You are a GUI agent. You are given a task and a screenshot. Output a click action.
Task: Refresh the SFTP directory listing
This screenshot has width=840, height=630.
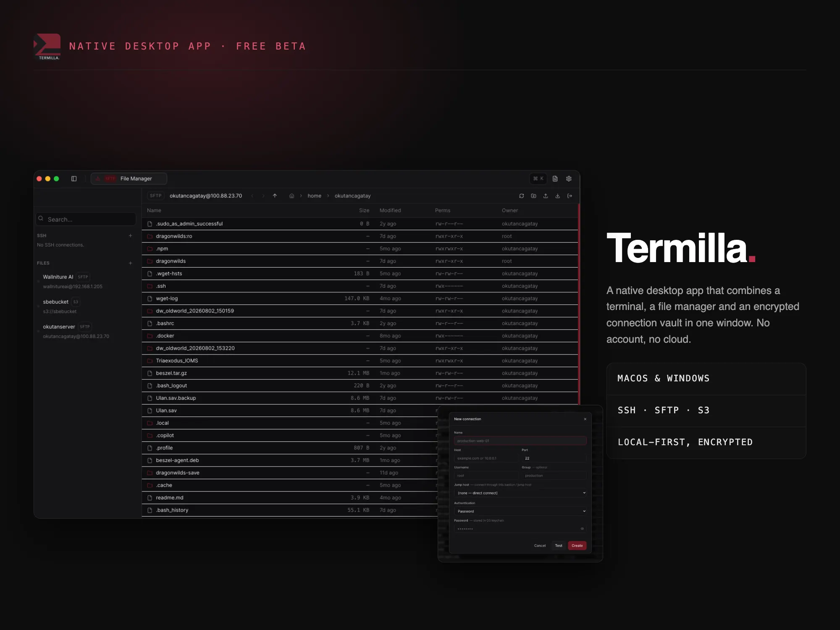click(521, 196)
